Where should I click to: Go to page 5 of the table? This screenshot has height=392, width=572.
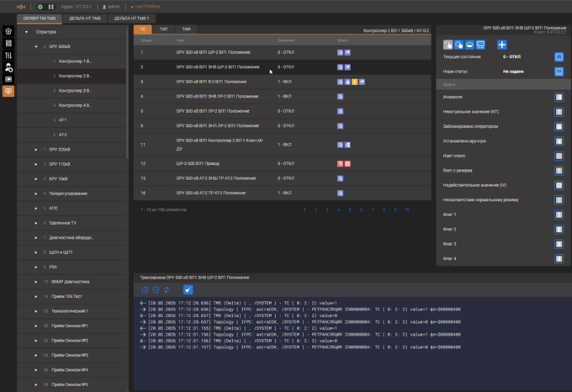click(x=349, y=209)
